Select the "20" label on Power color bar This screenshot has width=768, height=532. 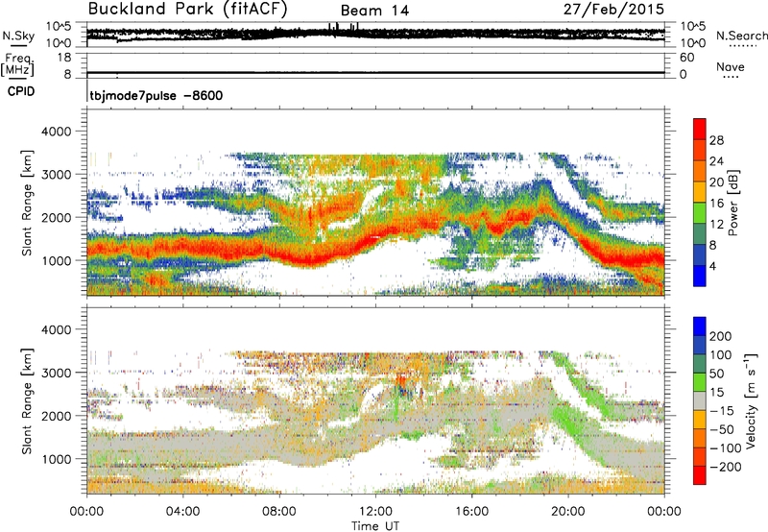(x=716, y=182)
